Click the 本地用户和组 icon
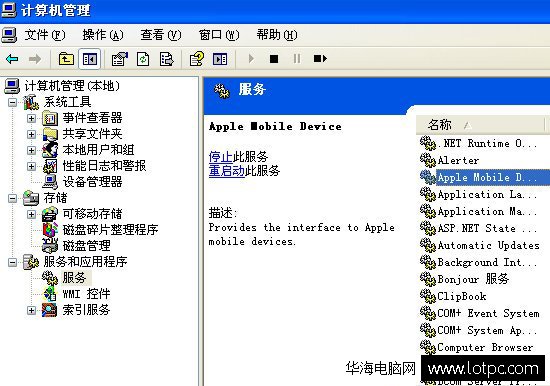Viewport: 550px width, 386px height. pyautogui.click(x=50, y=150)
